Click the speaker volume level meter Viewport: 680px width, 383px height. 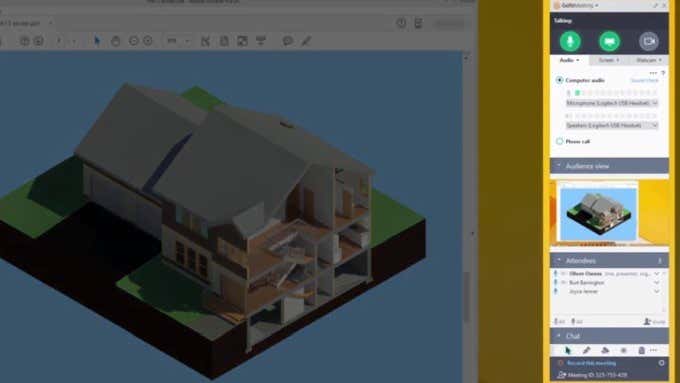coord(611,116)
